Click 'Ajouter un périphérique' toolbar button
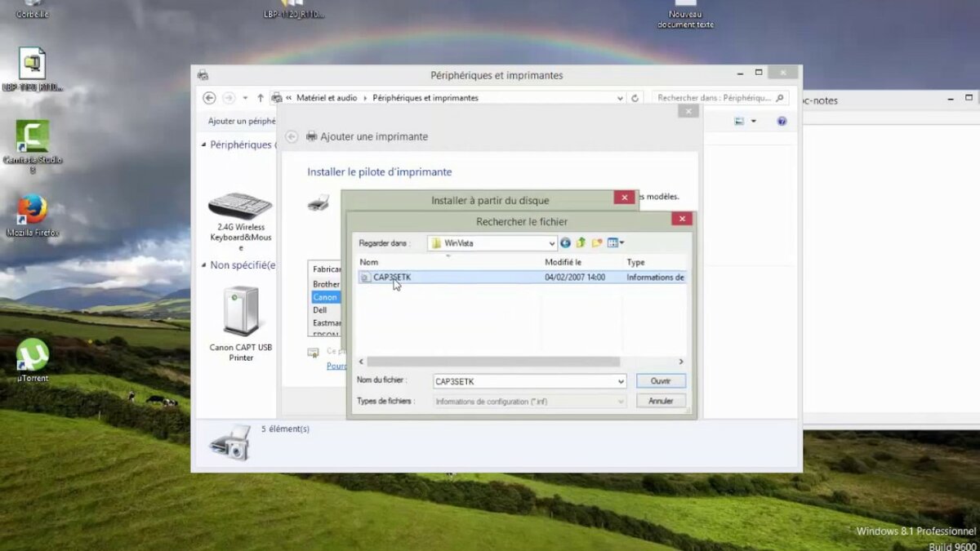Viewport: 980px width, 551px height. pos(243,121)
